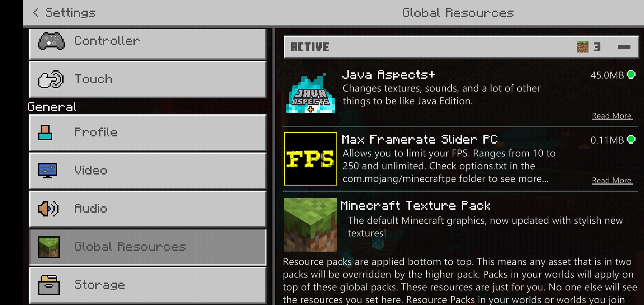Click the Storage drawer icon
The width and height of the screenshot is (644, 305).
pyautogui.click(x=49, y=285)
